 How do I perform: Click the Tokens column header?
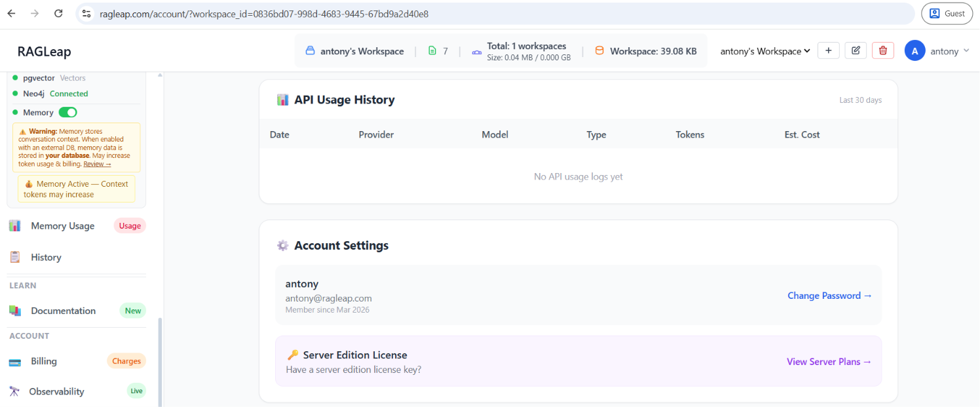690,134
